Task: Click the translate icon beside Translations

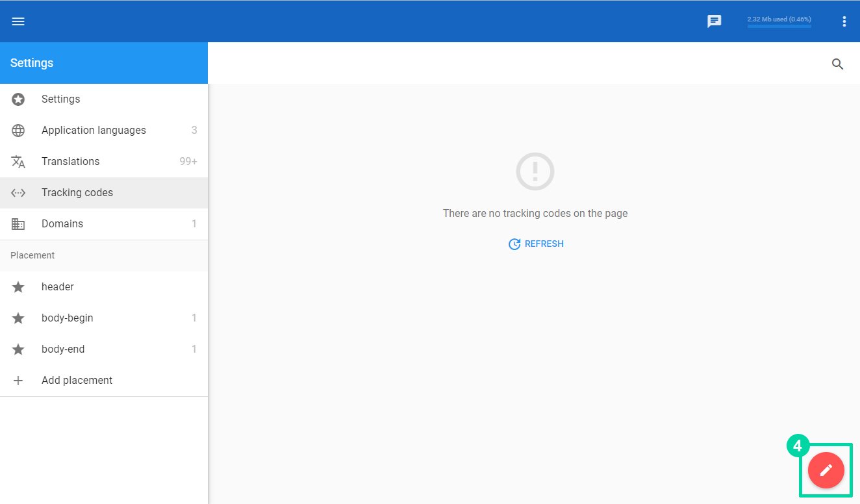Action: pos(18,162)
